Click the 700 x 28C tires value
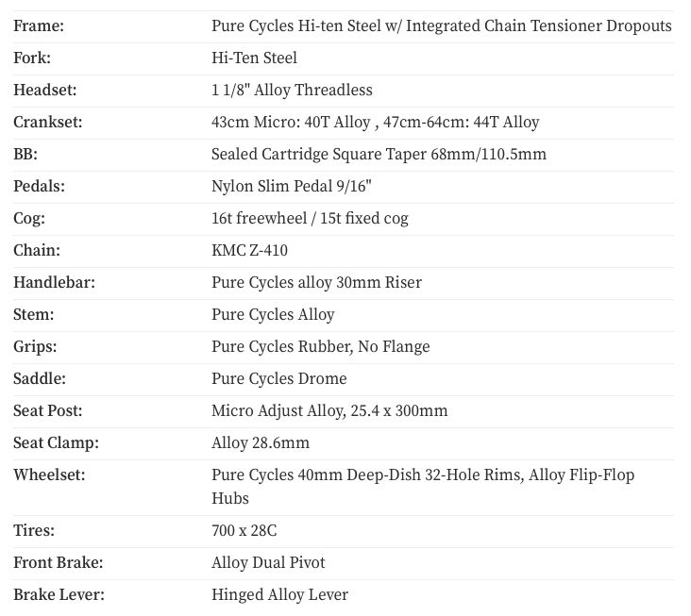Viewport: 691px width, 616px height. pos(244,530)
